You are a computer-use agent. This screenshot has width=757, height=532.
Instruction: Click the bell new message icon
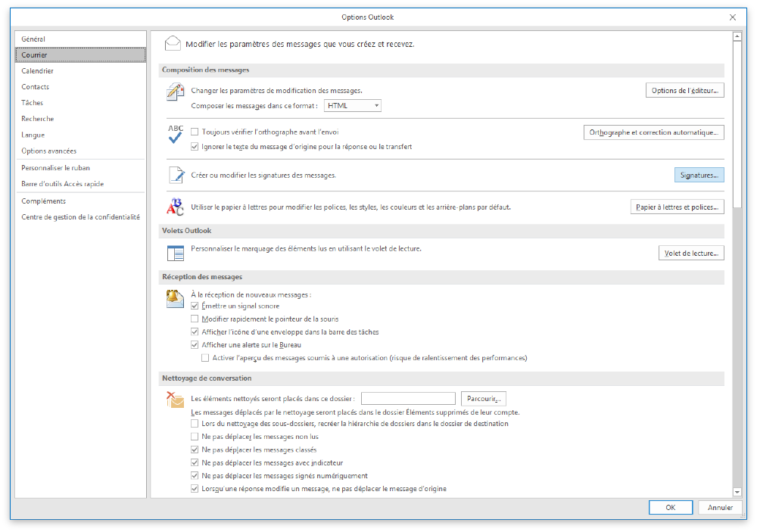[175, 298]
